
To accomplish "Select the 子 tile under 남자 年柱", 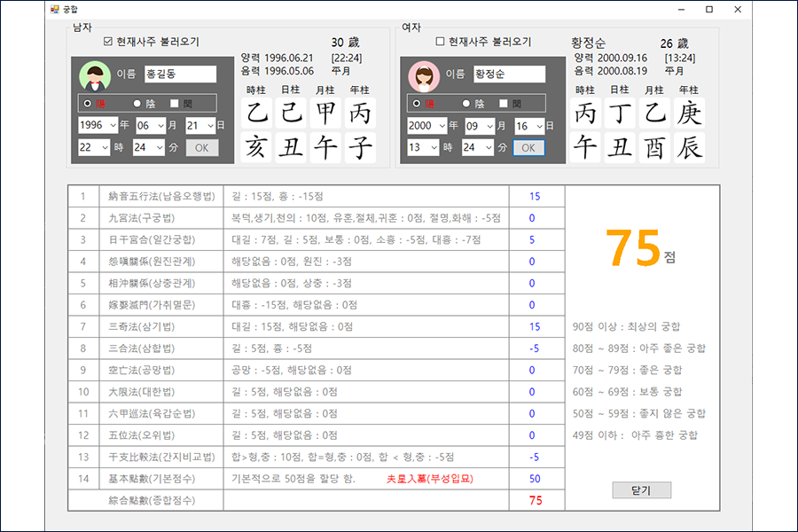I will 361,148.
